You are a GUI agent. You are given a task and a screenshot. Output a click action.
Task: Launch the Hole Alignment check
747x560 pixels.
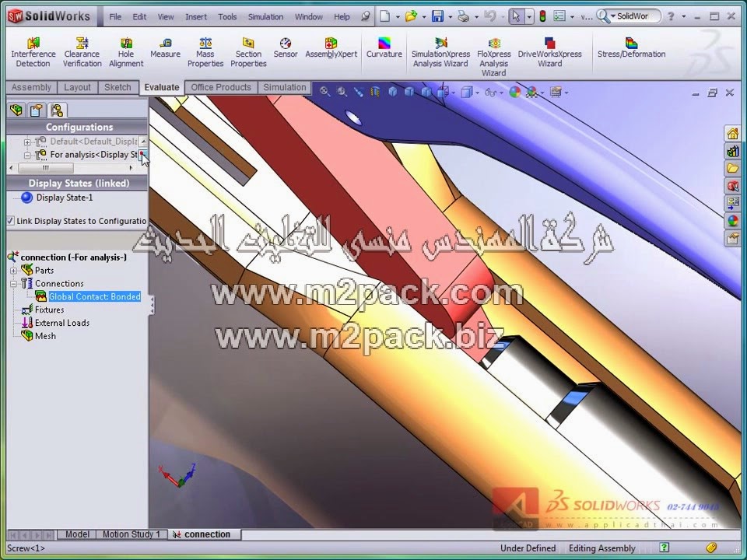pyautogui.click(x=126, y=52)
